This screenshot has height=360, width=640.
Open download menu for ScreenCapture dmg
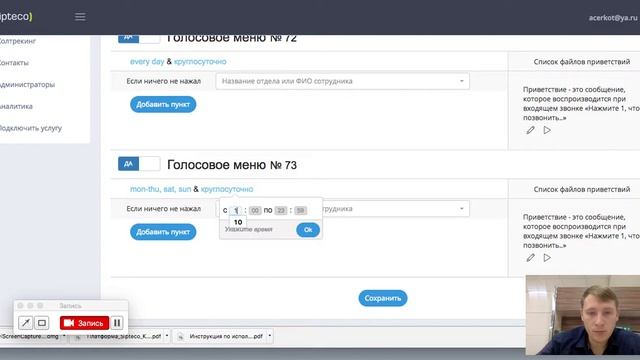(x=64, y=336)
